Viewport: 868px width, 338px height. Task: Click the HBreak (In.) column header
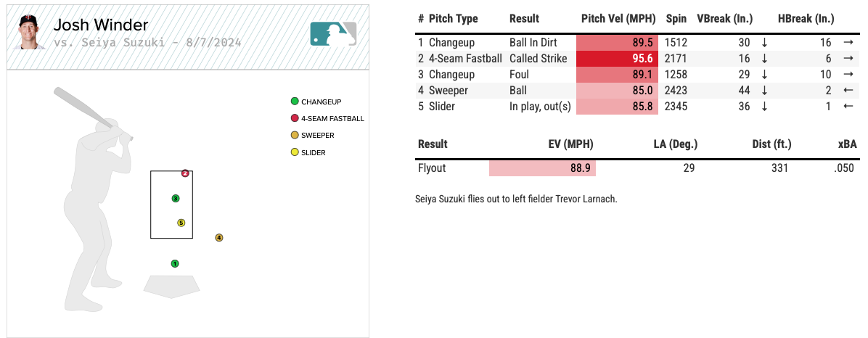click(806, 19)
